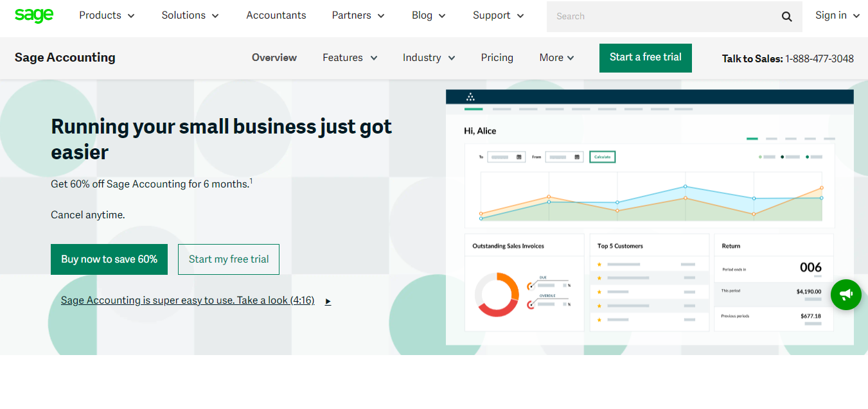
Task: Click the Sage logo
Action: [x=34, y=15]
